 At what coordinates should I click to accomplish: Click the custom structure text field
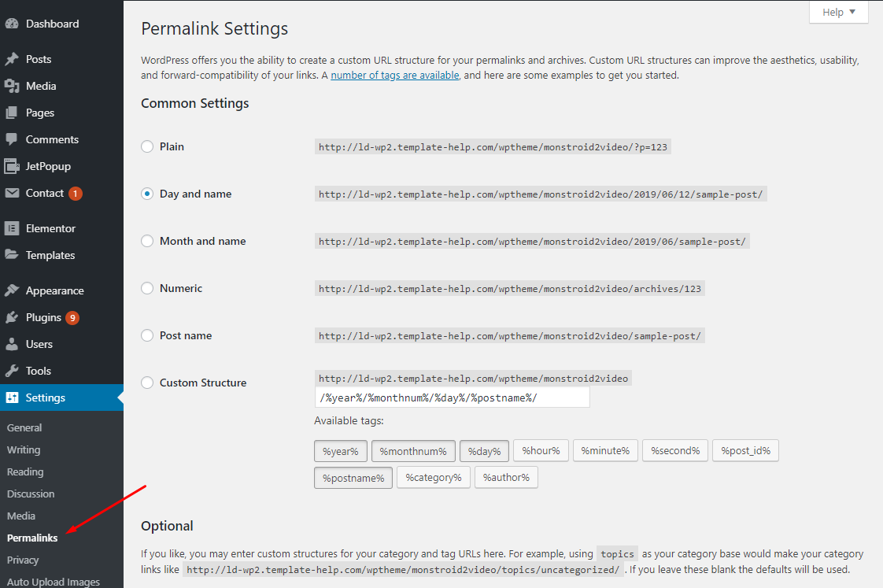pos(452,398)
